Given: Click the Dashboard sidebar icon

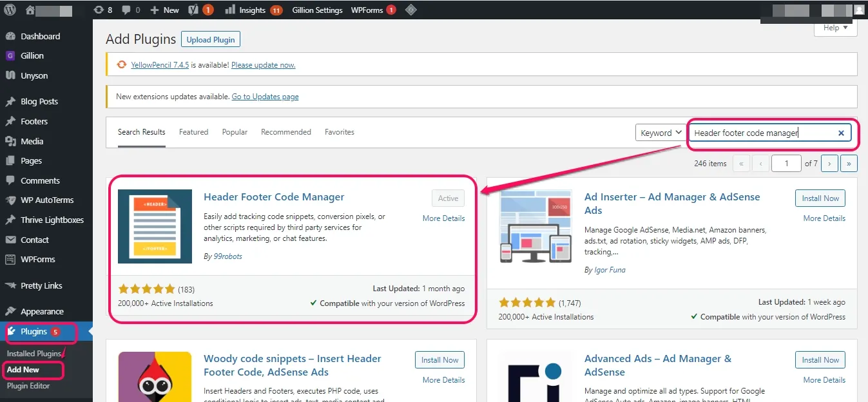Looking at the screenshot, I should (x=10, y=37).
